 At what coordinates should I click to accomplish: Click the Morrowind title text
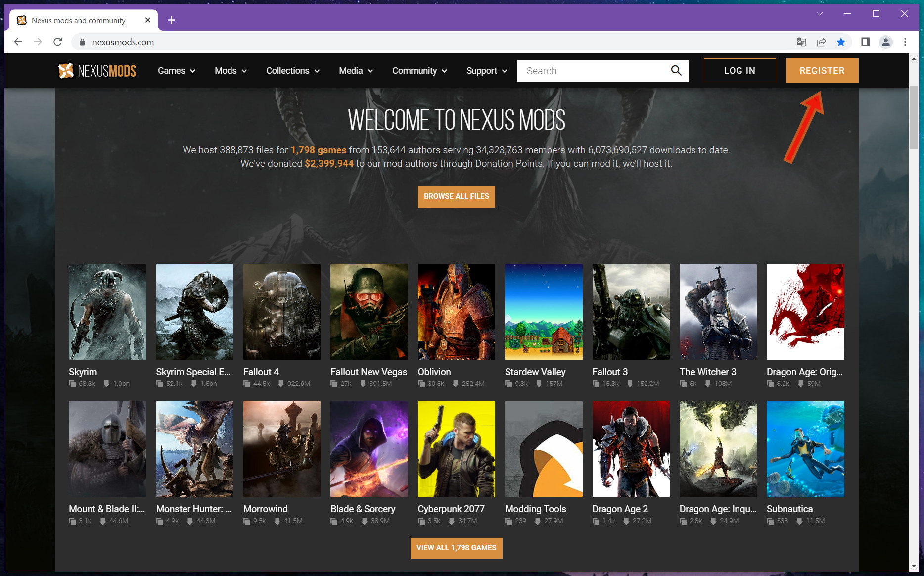click(x=265, y=509)
